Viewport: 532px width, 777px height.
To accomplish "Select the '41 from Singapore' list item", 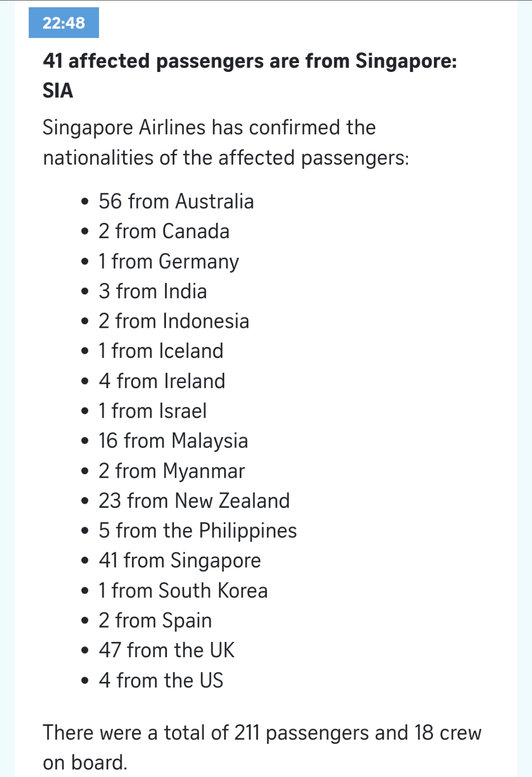I will point(179,561).
